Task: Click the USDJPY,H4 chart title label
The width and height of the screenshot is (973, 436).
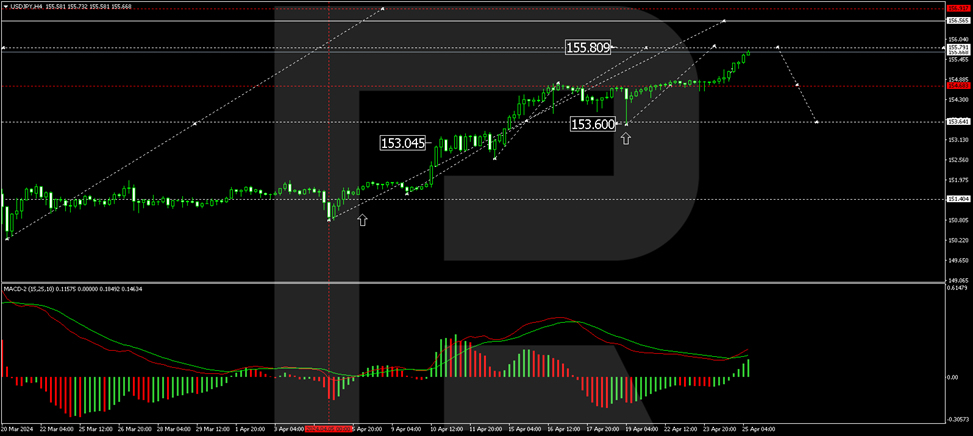Action: coord(27,6)
